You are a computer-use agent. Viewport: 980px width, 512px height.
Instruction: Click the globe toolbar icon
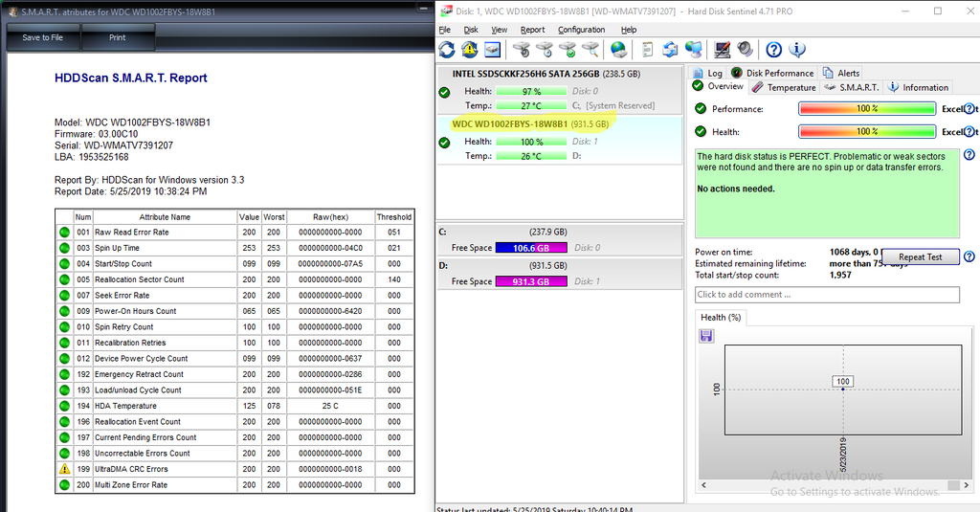618,50
